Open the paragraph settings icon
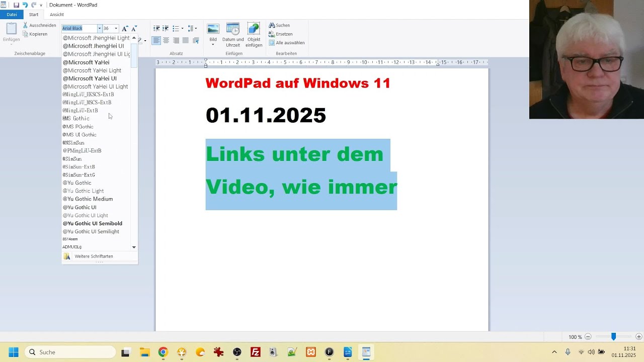Screen dimensions: 644x362 point(196,40)
